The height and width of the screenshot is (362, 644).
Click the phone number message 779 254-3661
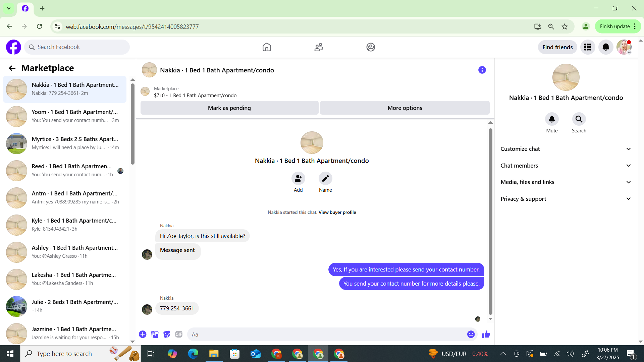click(x=177, y=308)
